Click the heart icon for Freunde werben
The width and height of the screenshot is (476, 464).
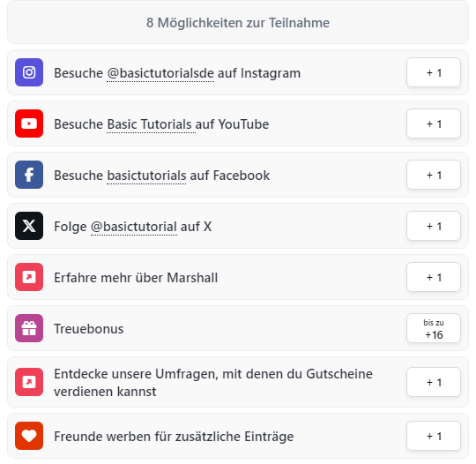[29, 436]
